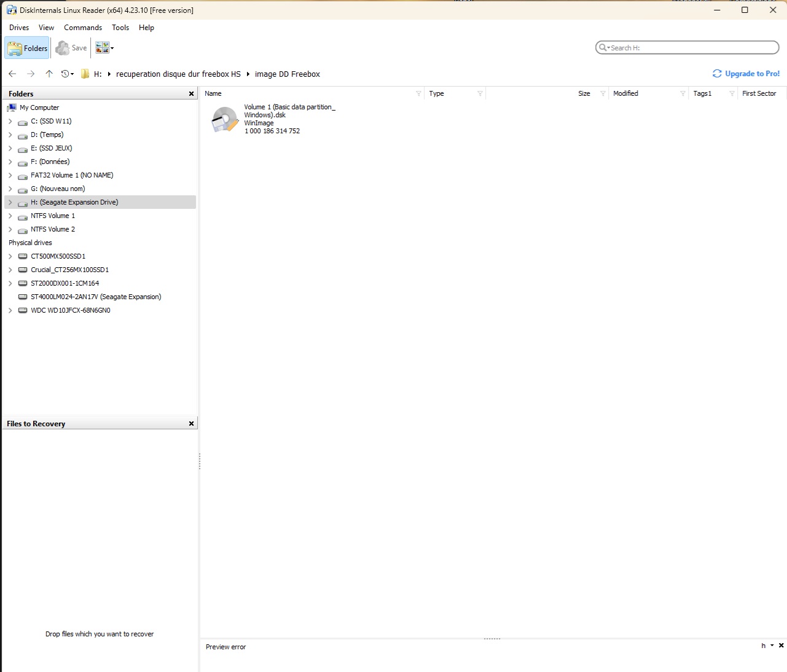This screenshot has width=787, height=672.
Task: Click the H: Seagate Expansion drive icon
Action: tap(23, 203)
